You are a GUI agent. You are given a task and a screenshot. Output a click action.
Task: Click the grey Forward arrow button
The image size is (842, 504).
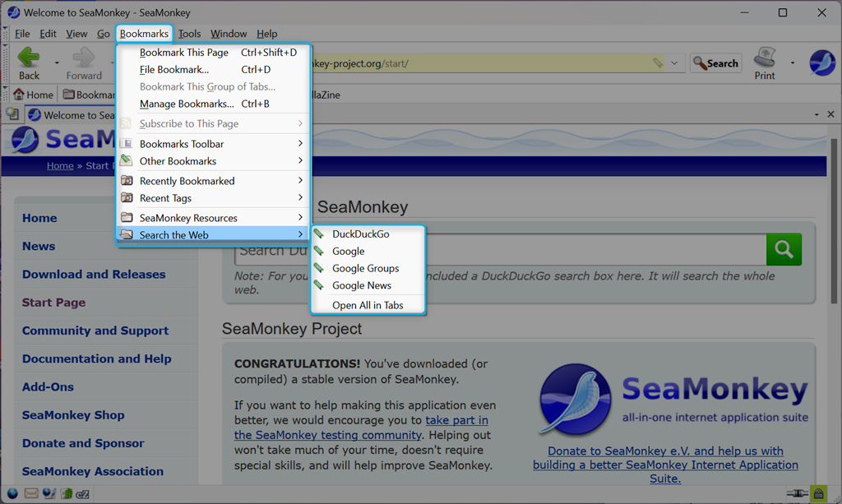tap(84, 58)
